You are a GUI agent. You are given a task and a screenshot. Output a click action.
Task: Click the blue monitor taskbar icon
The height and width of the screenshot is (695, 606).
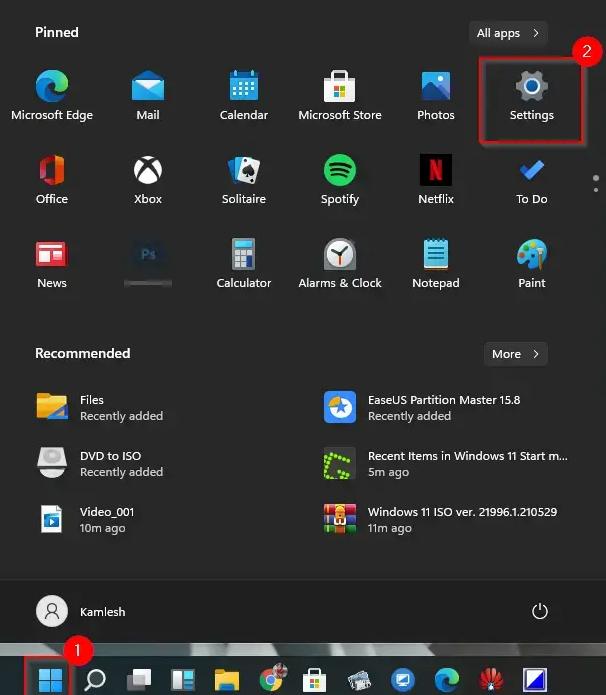coord(403,679)
